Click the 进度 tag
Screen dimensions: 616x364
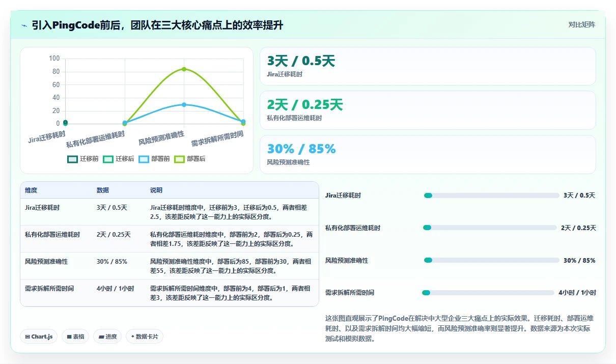[107, 337]
